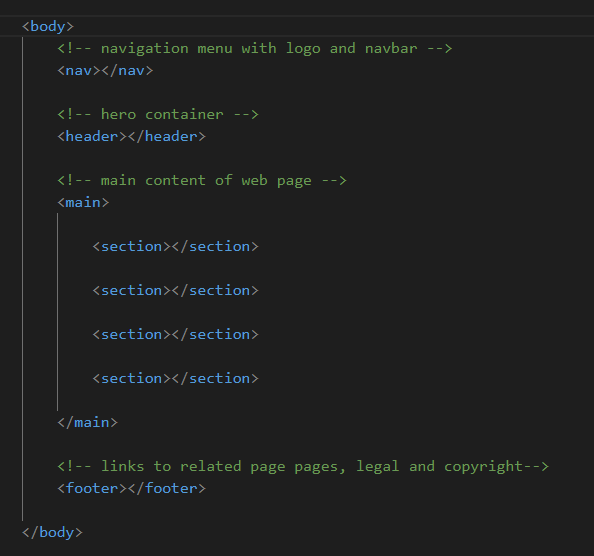Click the closing main tag
Screen dimensions: 594x556
coord(88,422)
